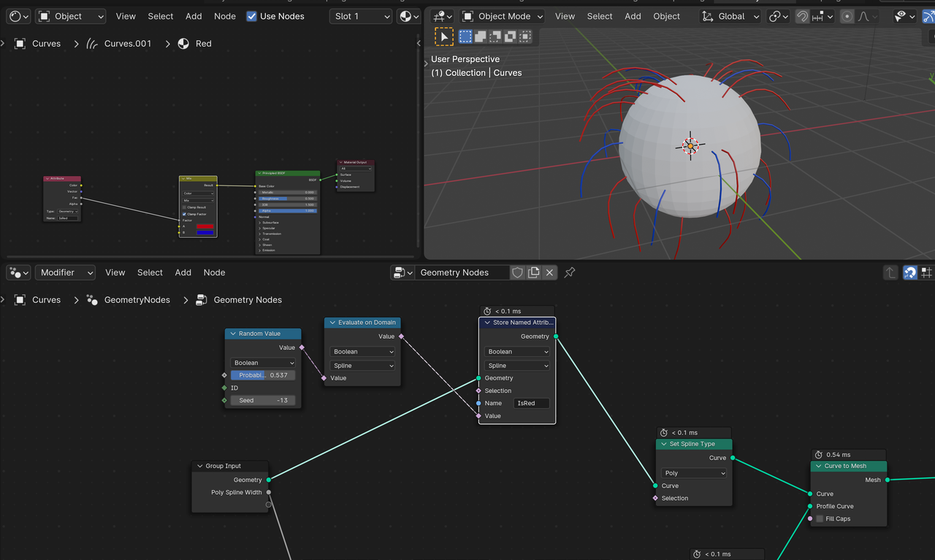
Task: Open the Add menu in geometry editor
Action: 183,272
